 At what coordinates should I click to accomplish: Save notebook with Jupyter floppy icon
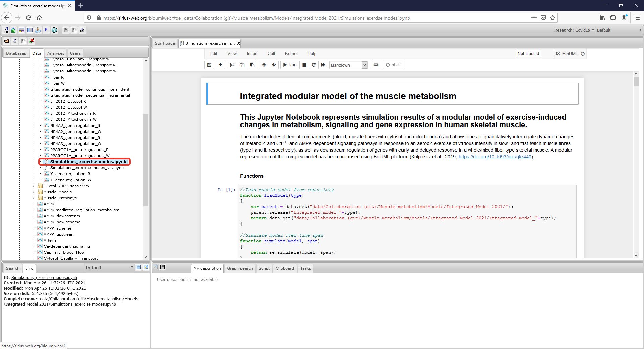coord(209,65)
